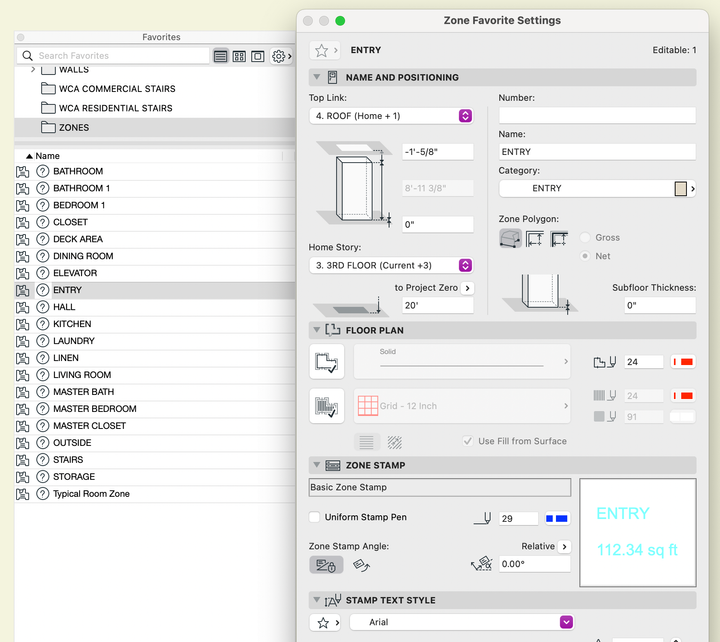
Task: Click the top offset field showing -1'-5/8"
Action: tap(438, 152)
